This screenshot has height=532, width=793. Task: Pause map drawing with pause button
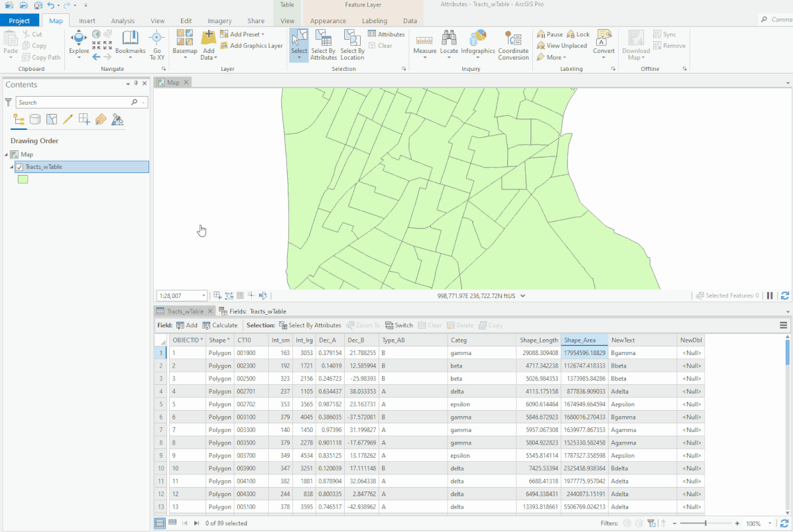[770, 295]
